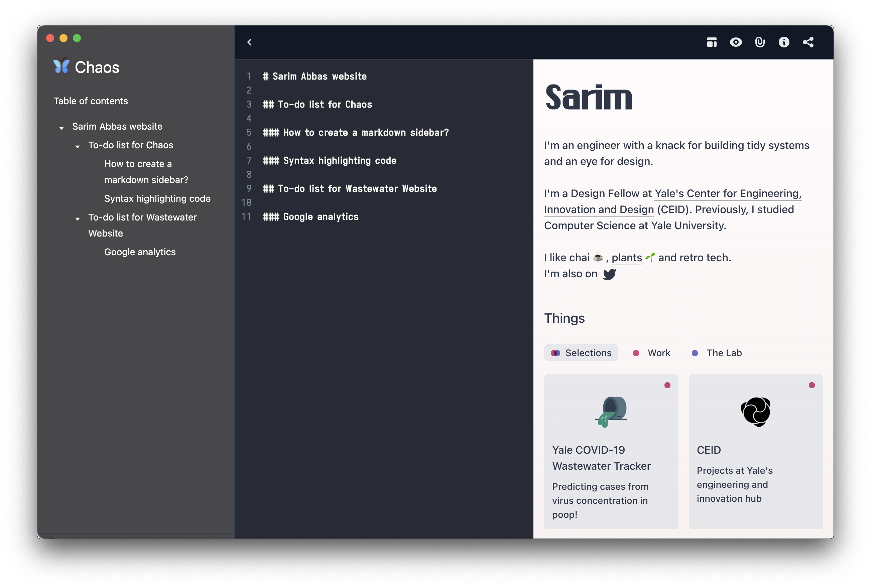The width and height of the screenshot is (871, 588).
Task: Click the Things heading in preview
Action: 564,318
